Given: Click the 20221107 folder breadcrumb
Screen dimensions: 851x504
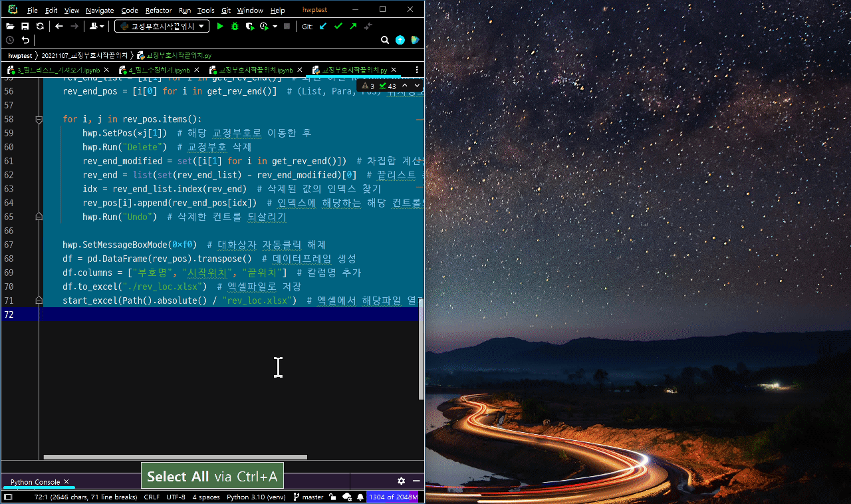Looking at the screenshot, I should [x=85, y=55].
